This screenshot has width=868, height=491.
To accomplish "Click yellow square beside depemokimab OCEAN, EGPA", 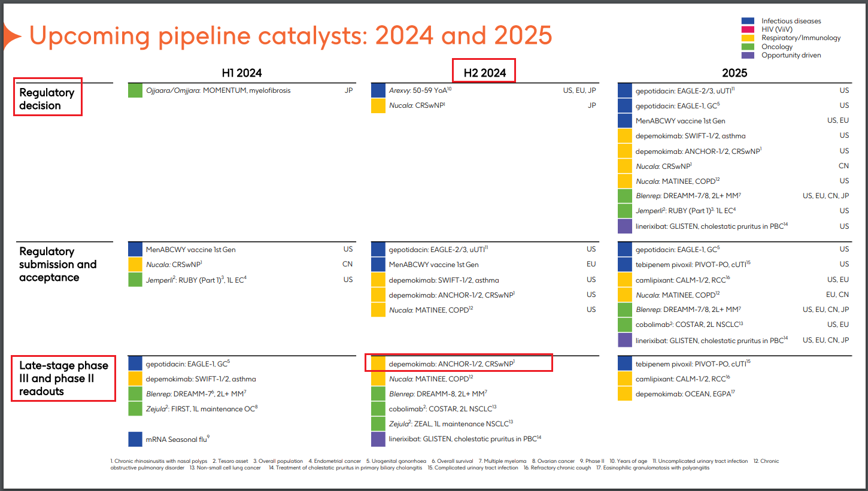I will [x=625, y=394].
